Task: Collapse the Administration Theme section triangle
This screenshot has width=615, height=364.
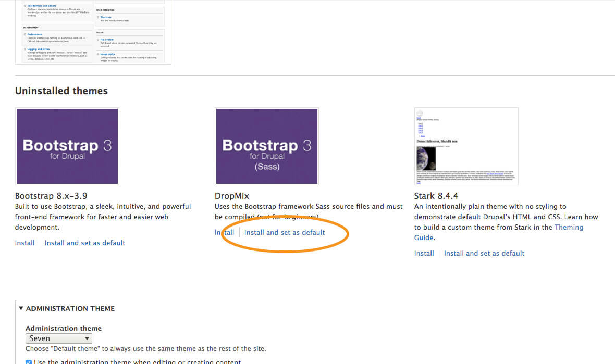Action: click(x=21, y=308)
